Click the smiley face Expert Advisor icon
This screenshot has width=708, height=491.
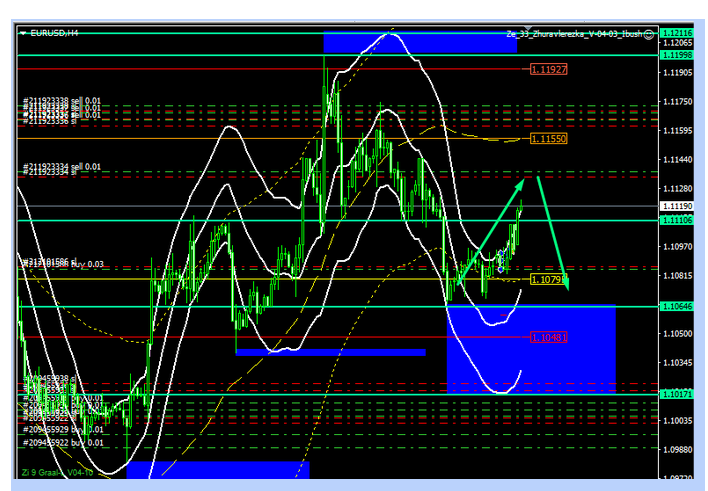[649, 33]
